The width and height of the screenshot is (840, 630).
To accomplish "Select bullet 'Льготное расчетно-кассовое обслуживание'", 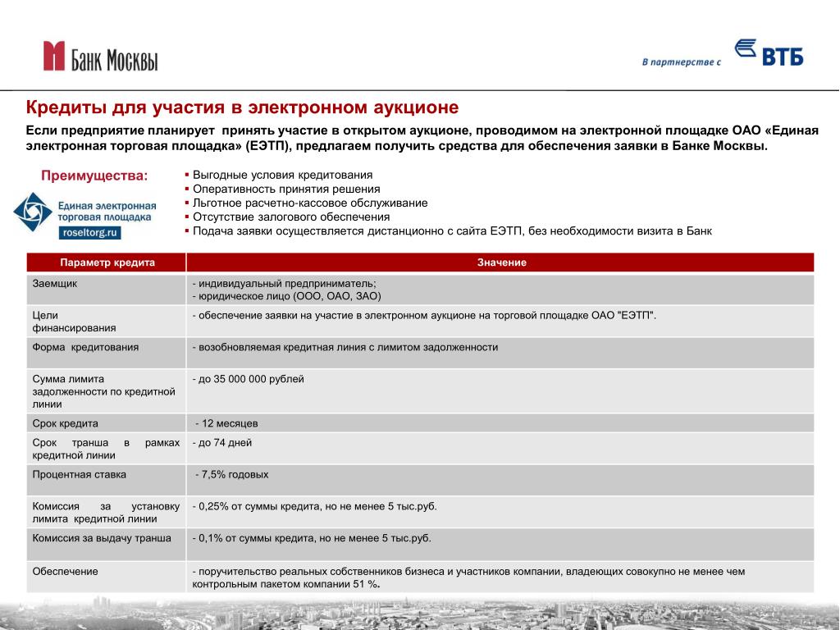I will (x=310, y=203).
